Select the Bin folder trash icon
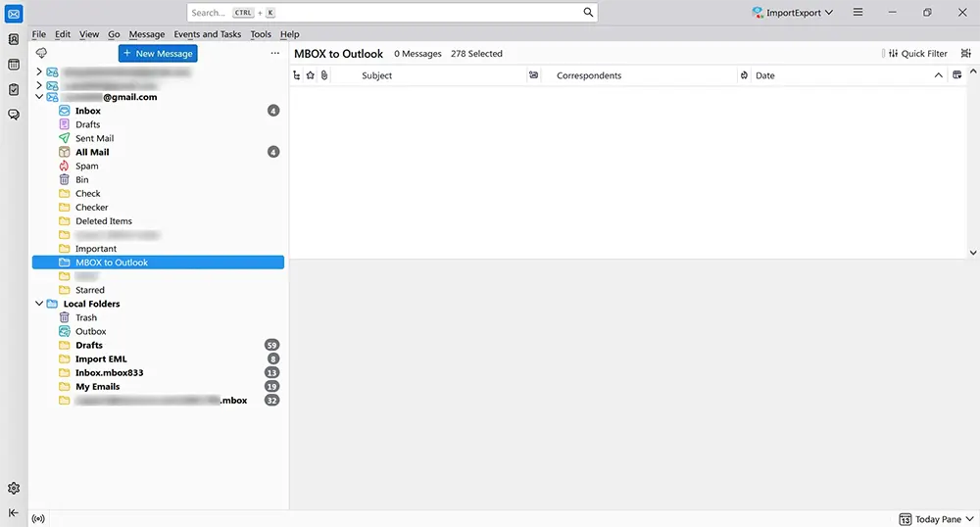 pyautogui.click(x=64, y=180)
